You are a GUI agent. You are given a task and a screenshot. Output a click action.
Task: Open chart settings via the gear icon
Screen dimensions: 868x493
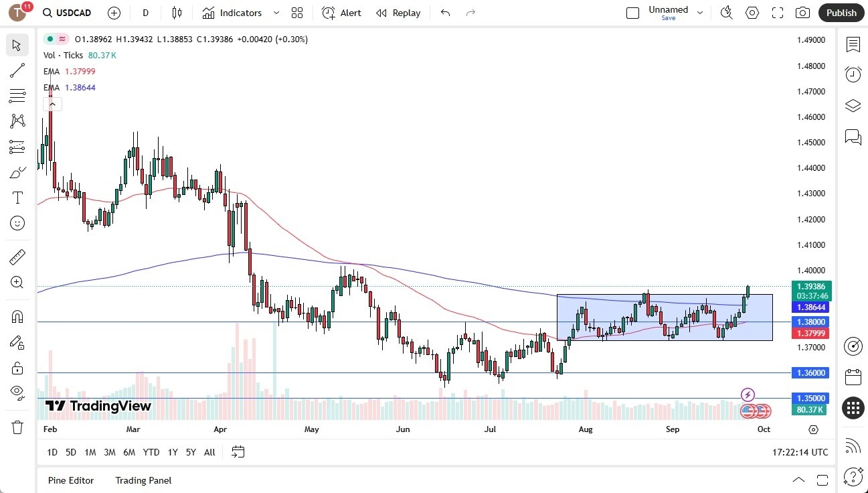(752, 12)
